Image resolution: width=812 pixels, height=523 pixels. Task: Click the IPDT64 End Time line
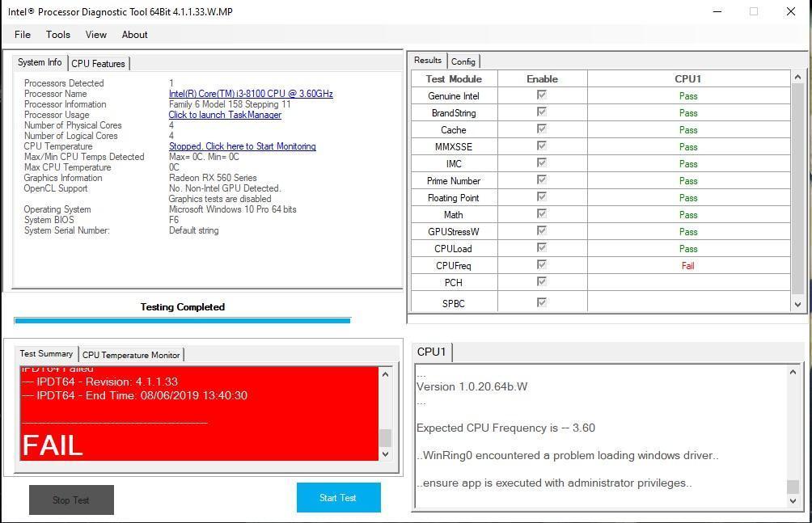point(134,395)
